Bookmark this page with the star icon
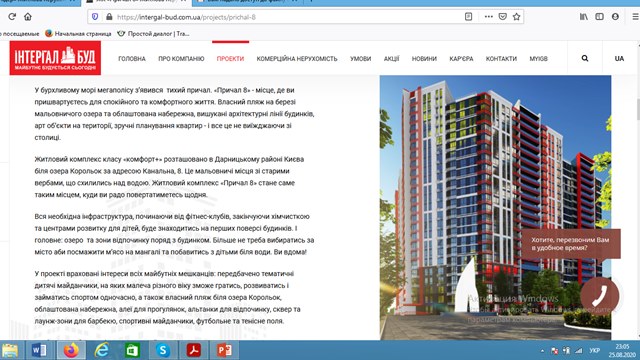Image resolution: width=640 pixels, height=360 pixels. click(516, 17)
